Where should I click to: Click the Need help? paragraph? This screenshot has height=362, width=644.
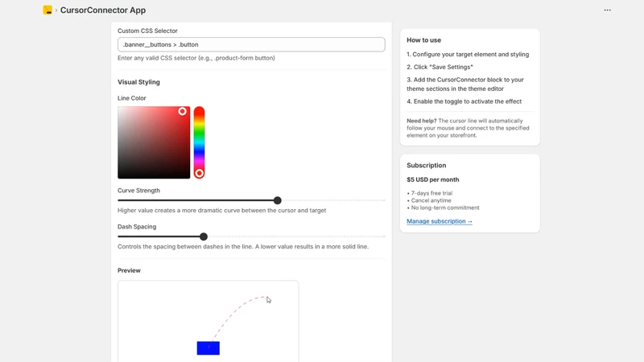(x=469, y=128)
